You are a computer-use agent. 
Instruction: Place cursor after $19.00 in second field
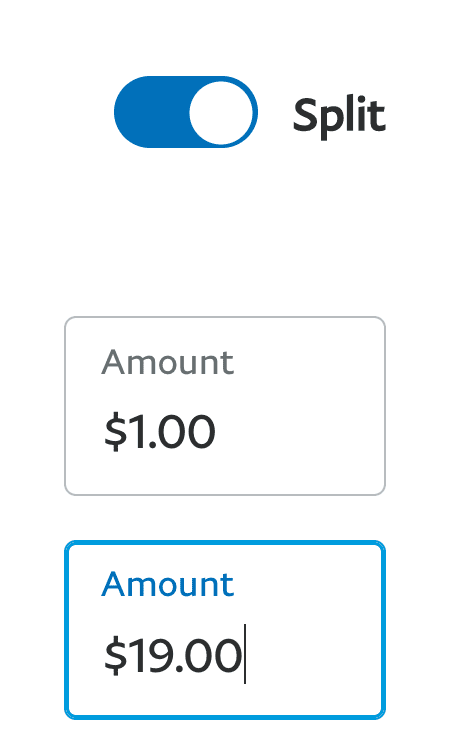(x=244, y=655)
